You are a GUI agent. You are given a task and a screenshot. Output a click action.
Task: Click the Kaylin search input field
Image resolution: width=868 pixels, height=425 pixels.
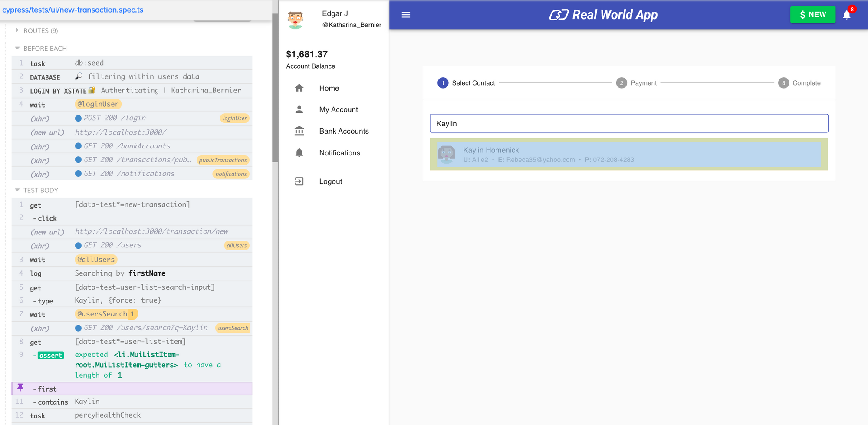(628, 123)
